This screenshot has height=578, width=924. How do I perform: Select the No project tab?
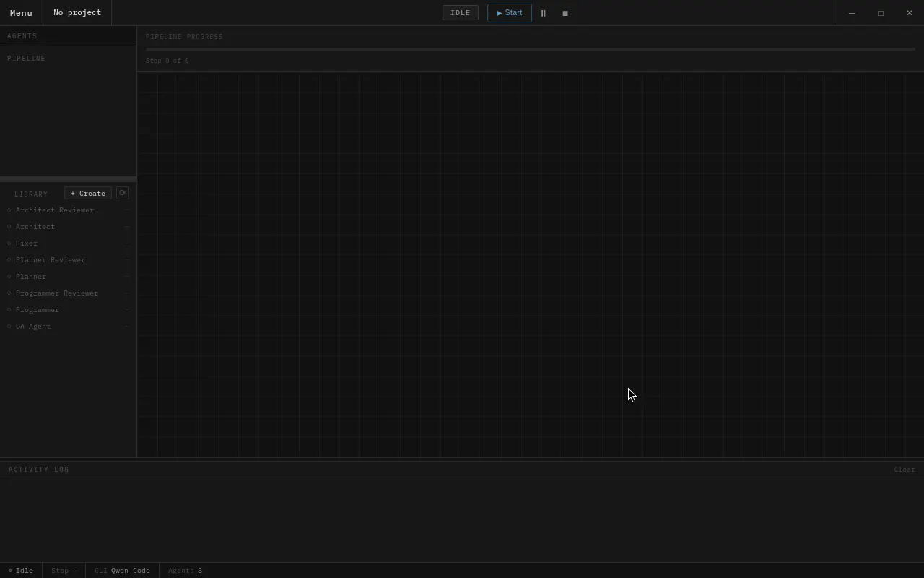point(77,13)
